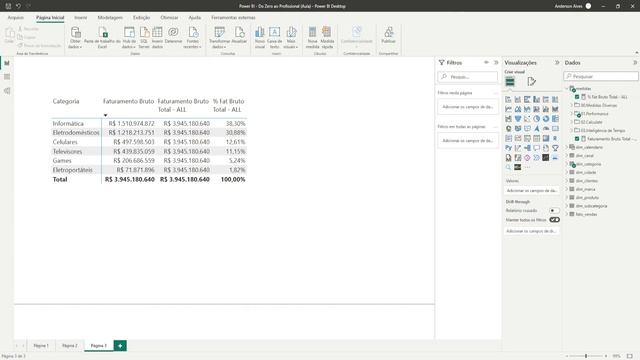The width and height of the screenshot is (640, 360).
Task: Go to the Página 1 page tab
Action: [x=41, y=346]
